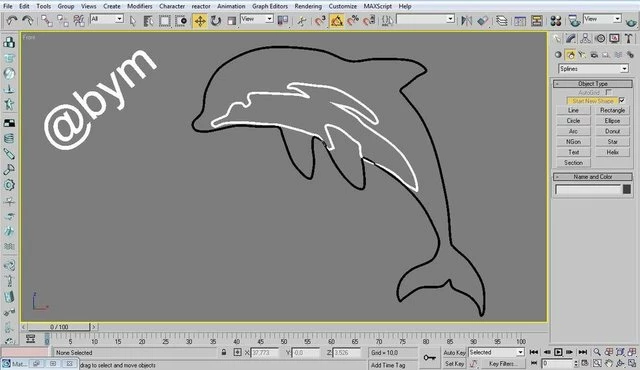Switch to the Modify command panel tab
Image resolution: width=640 pixels, height=370 pixels.
571,39
